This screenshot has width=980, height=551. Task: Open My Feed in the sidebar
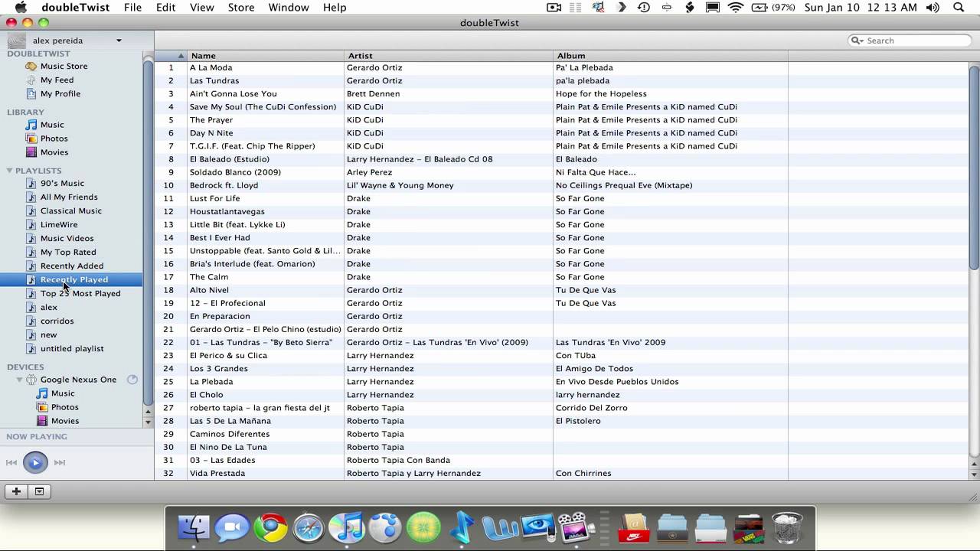[x=57, y=80]
